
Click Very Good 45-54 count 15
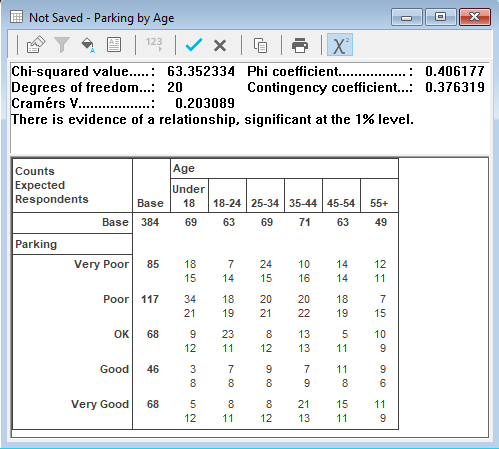[342, 404]
